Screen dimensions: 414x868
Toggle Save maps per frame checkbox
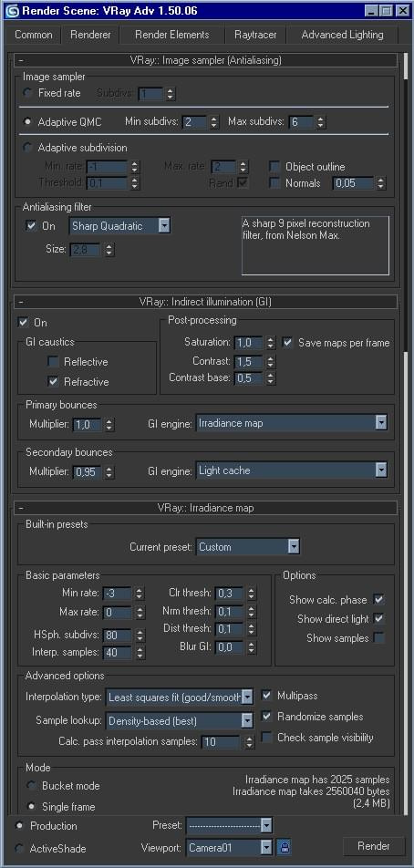287,343
